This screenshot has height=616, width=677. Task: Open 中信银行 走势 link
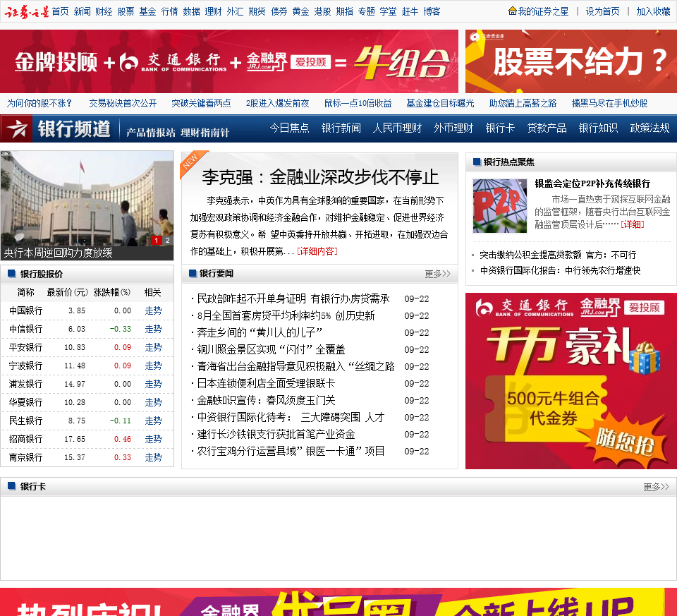click(153, 329)
